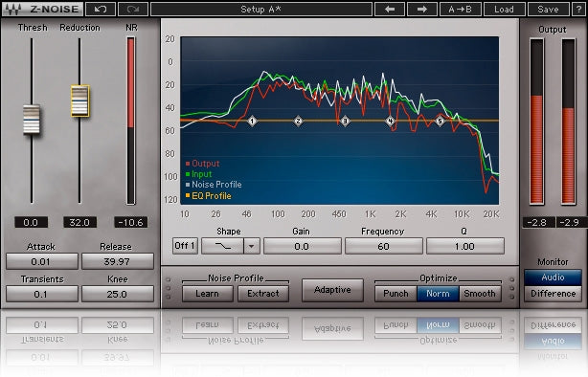This screenshot has height=377, width=588.
Task: Go to previous preset with left arrow
Action: click(x=390, y=9)
